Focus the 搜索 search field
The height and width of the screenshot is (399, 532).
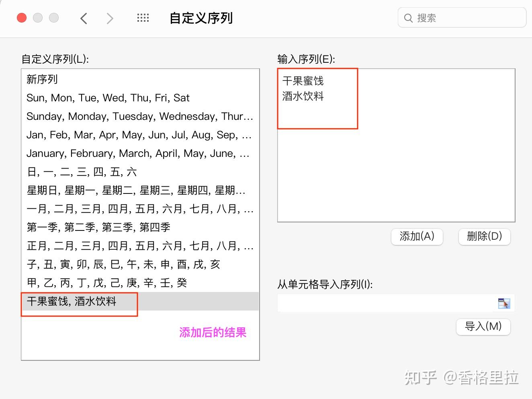point(462,18)
